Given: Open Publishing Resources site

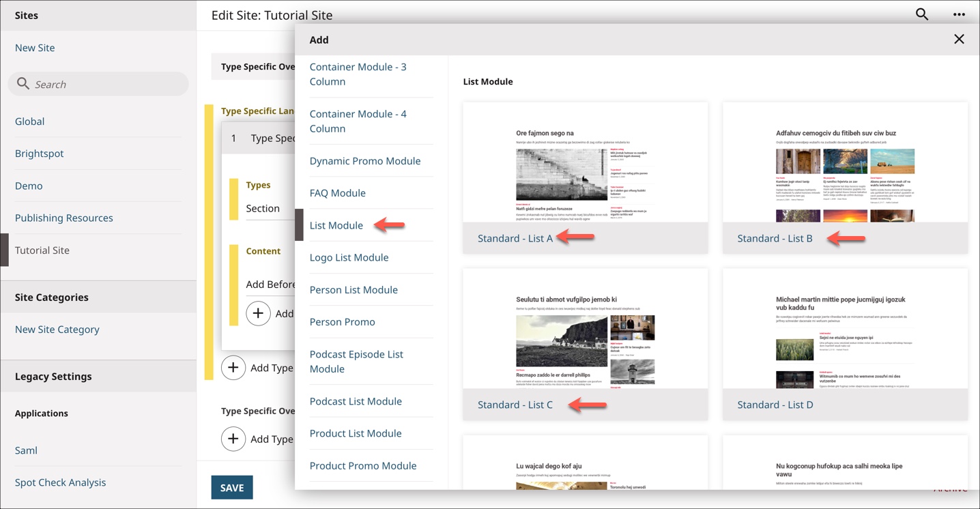Looking at the screenshot, I should coord(64,218).
